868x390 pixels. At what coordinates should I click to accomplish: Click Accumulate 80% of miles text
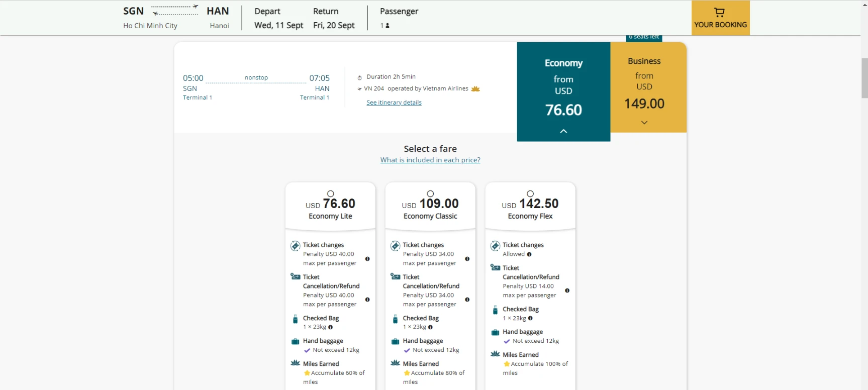pos(434,377)
